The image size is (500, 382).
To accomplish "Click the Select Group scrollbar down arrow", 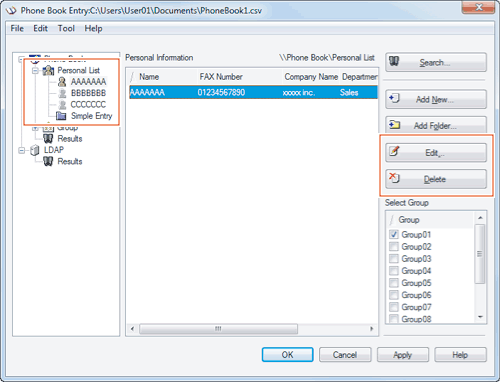I will point(480,317).
